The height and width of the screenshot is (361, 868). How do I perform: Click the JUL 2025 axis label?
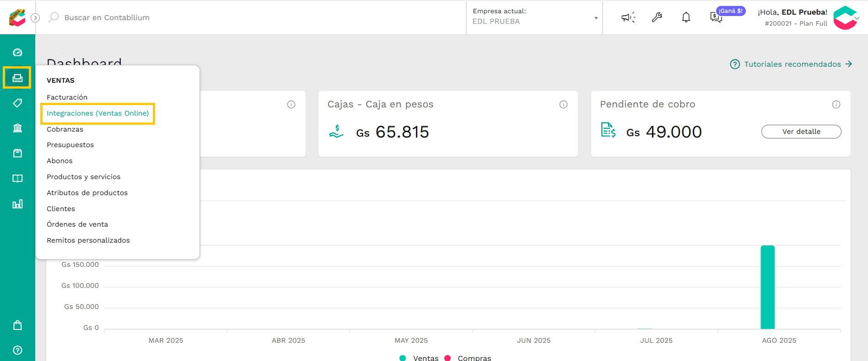pos(656,340)
